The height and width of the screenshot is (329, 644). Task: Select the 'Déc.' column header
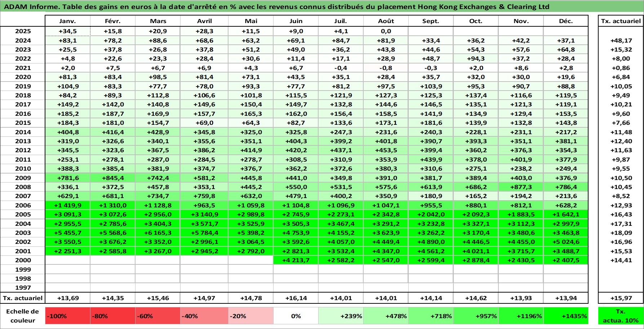point(566,21)
